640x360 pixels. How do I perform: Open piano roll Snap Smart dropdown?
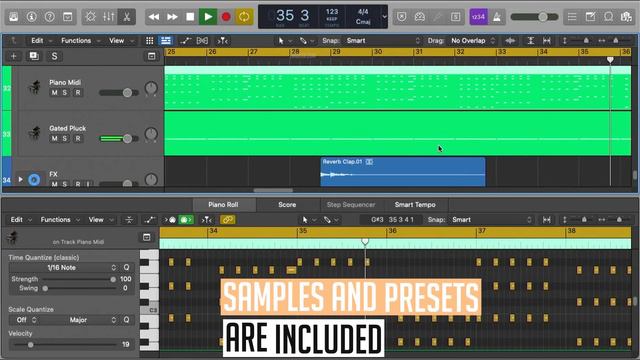click(491, 220)
